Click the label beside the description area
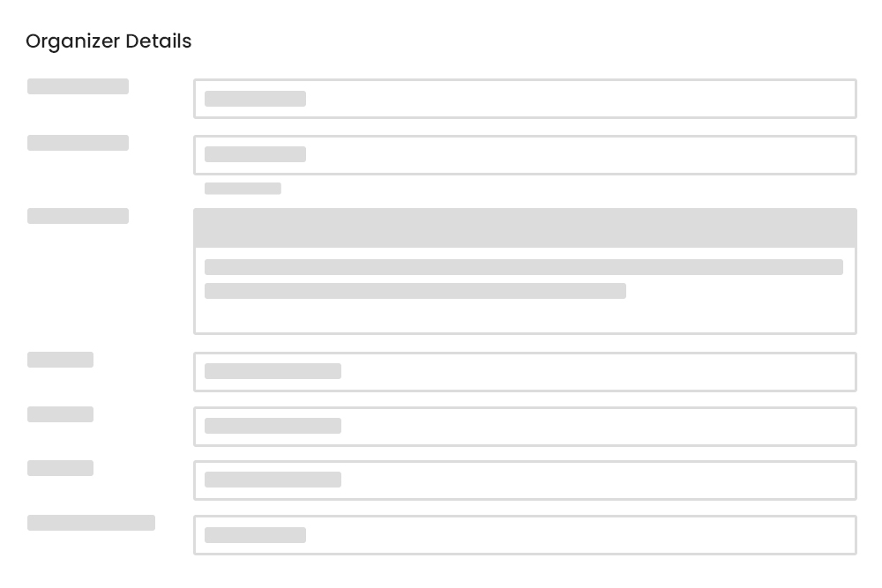The height and width of the screenshot is (588, 882). point(78,216)
